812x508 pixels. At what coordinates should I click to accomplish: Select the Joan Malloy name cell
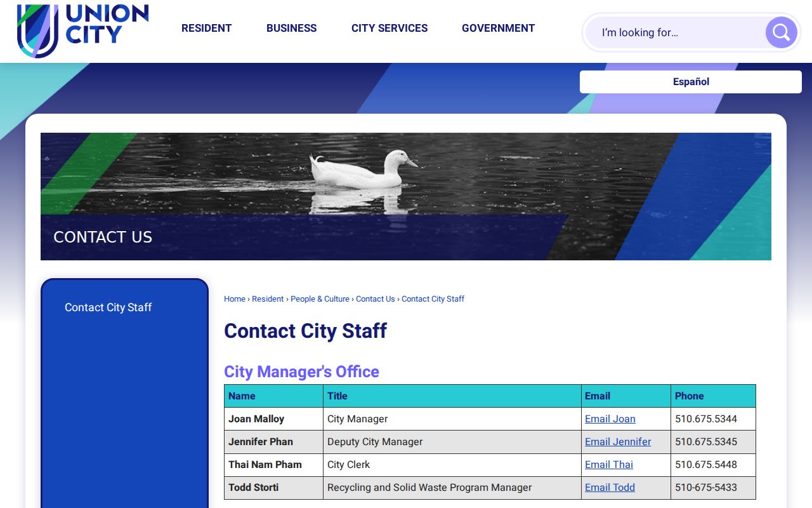(273, 419)
